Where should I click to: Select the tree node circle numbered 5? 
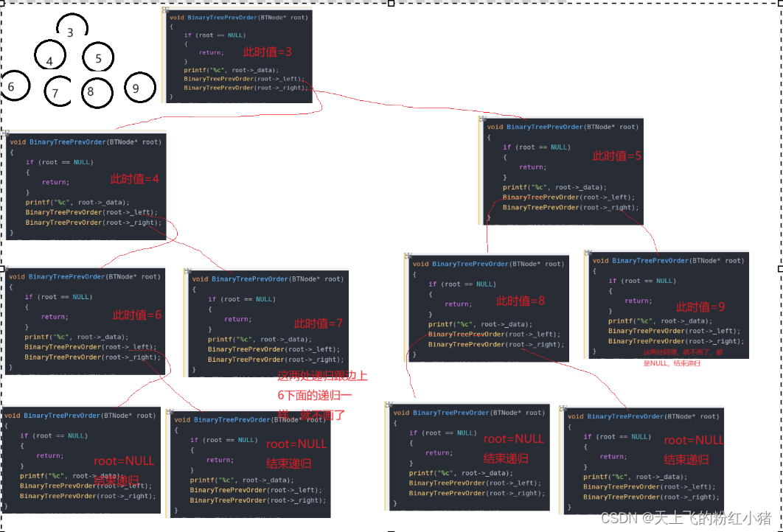pyautogui.click(x=98, y=57)
